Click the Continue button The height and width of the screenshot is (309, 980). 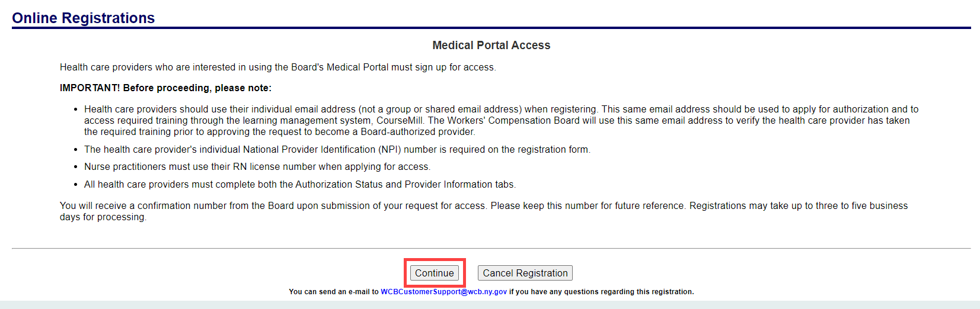pos(434,273)
